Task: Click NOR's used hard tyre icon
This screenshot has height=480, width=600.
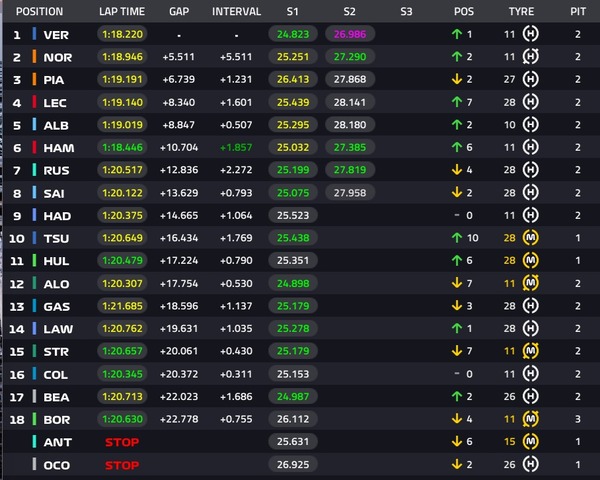Action: point(530,56)
